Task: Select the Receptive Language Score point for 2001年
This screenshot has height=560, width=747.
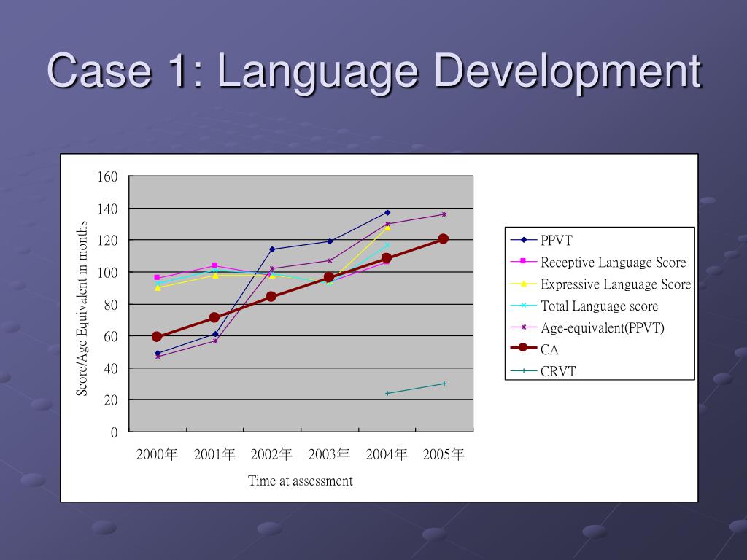Action: click(x=214, y=265)
